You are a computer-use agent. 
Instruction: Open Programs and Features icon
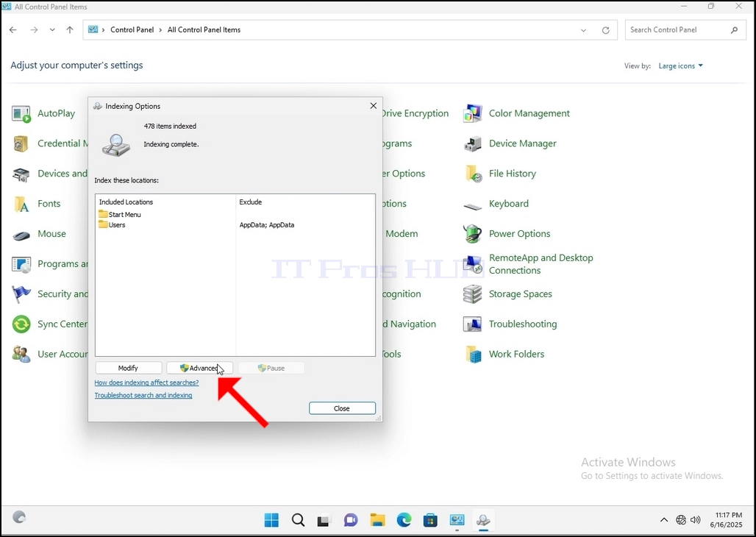(x=21, y=264)
